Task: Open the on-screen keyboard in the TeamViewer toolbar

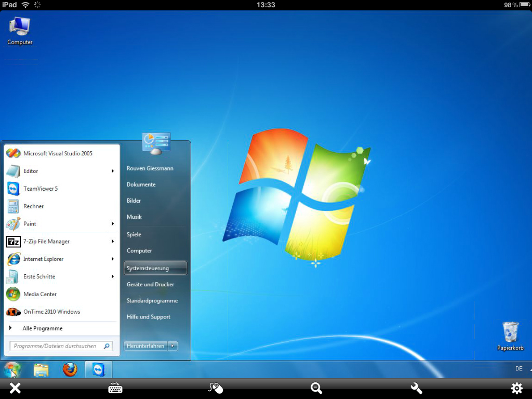Action: [115, 388]
